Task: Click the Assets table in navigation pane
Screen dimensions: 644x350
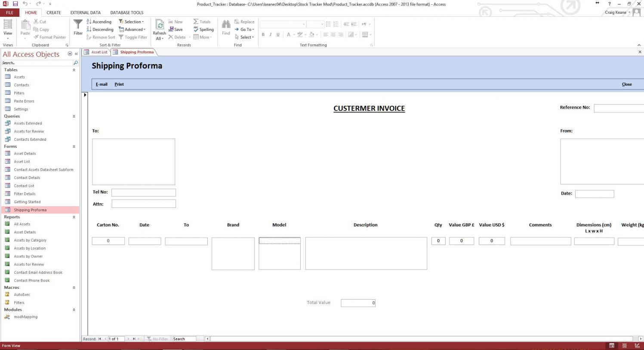Action: click(19, 77)
